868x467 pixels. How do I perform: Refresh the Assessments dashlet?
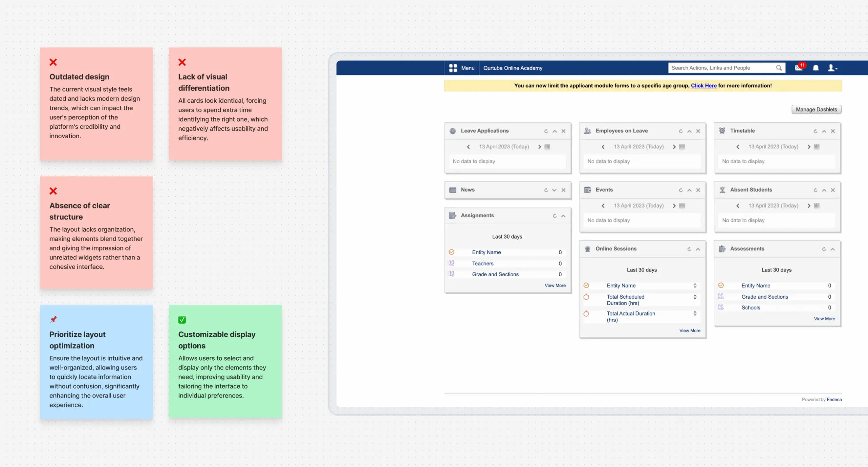823,249
